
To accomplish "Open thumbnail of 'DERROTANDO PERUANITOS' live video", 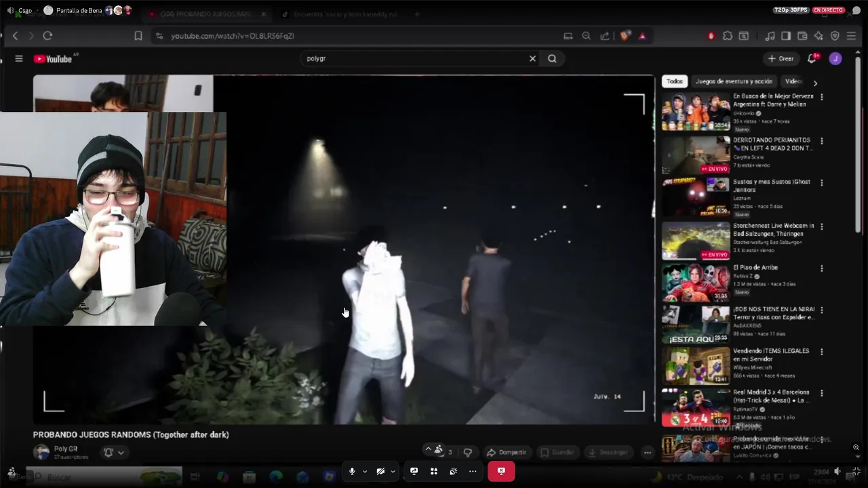I will tap(696, 155).
